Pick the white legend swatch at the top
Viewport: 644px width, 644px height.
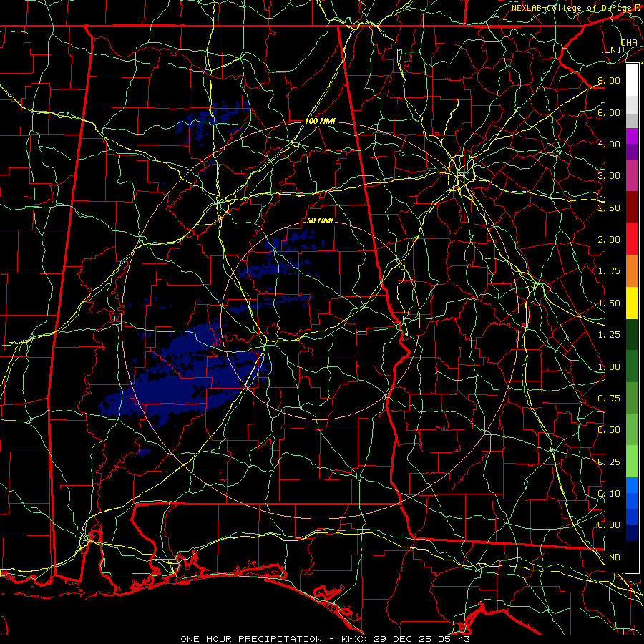[632, 80]
